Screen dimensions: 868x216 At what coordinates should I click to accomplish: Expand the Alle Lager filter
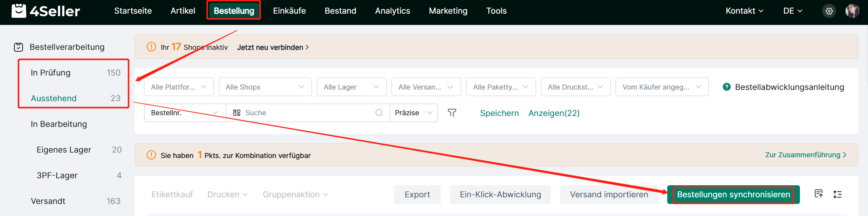coord(351,87)
